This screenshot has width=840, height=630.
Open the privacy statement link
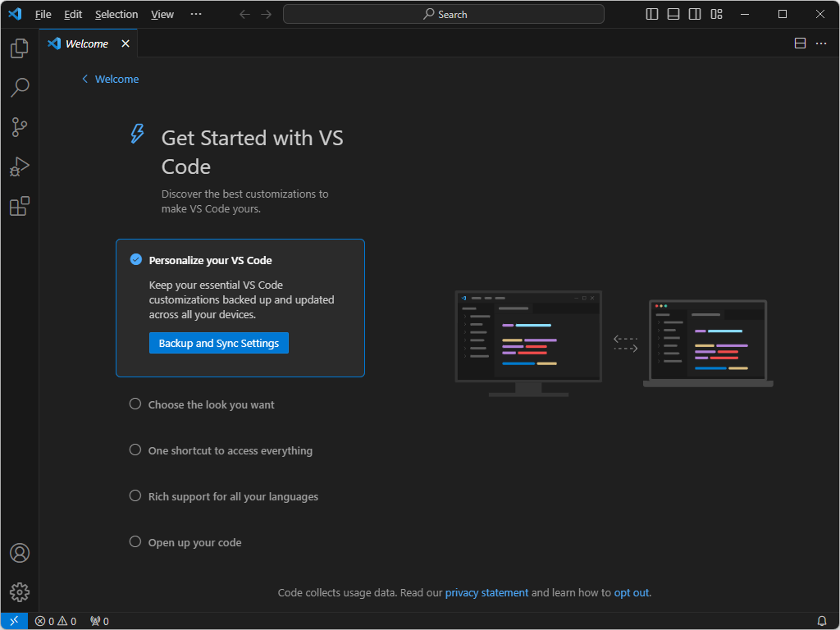point(486,592)
